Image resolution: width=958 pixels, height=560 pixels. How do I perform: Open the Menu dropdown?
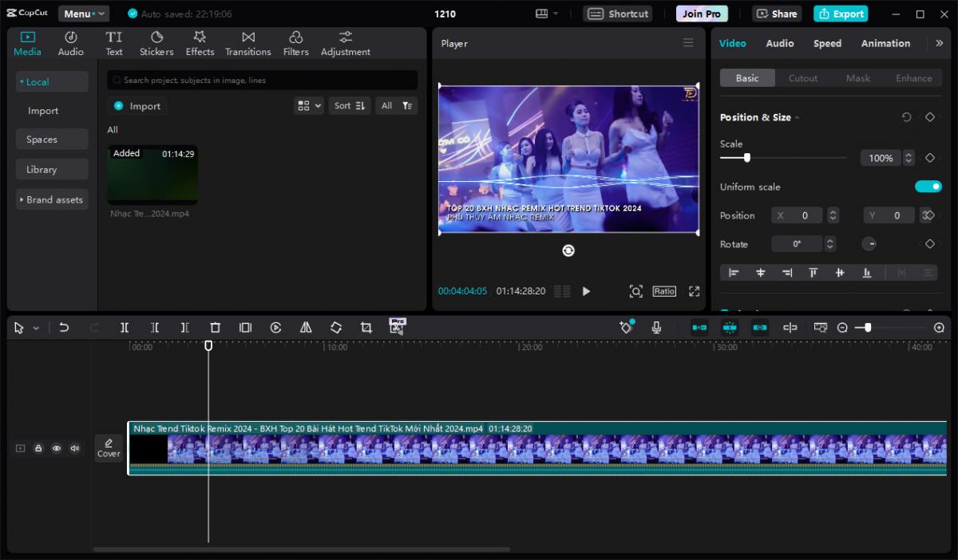(x=83, y=14)
